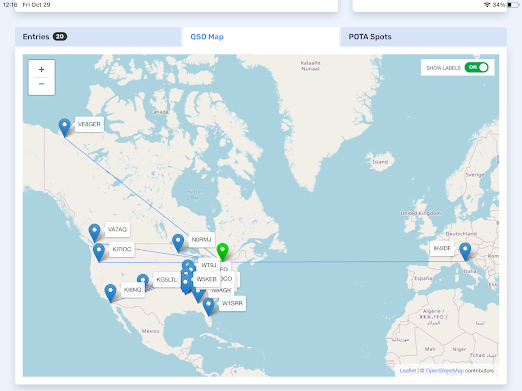
Task: Tap the 12:16 clock in status bar
Action: [10, 5]
